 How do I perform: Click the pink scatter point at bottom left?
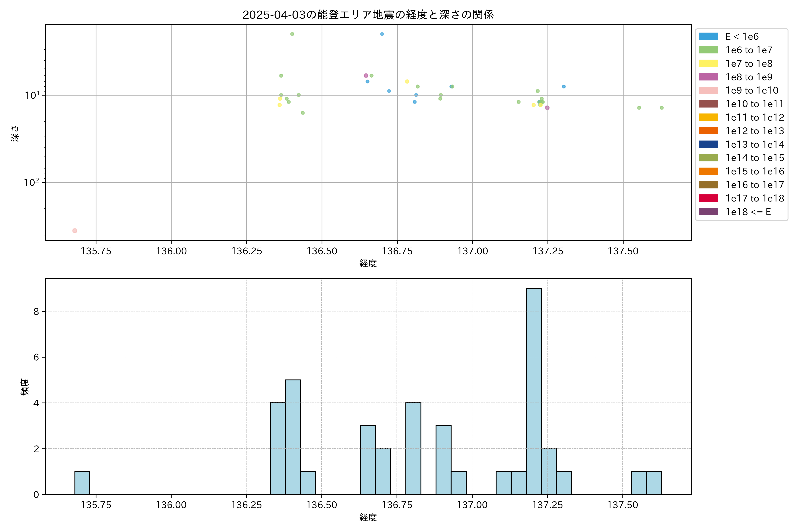point(75,231)
